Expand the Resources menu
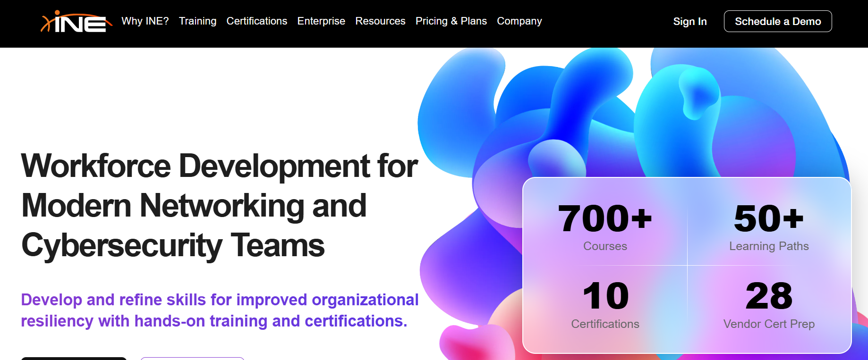868x360 pixels. (x=380, y=21)
